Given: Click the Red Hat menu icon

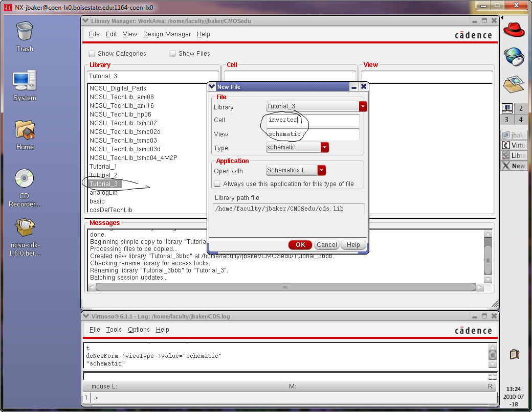Looking at the screenshot, I should coord(514,30).
